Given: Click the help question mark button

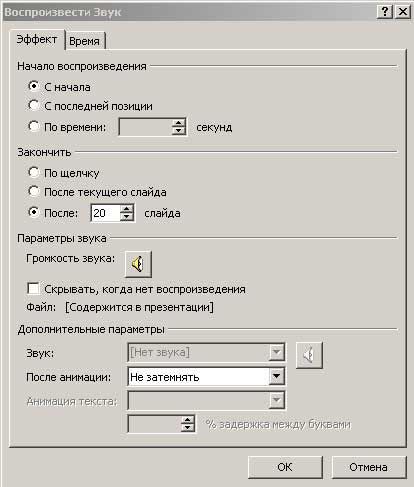Looking at the screenshot, I should pyautogui.click(x=385, y=12).
